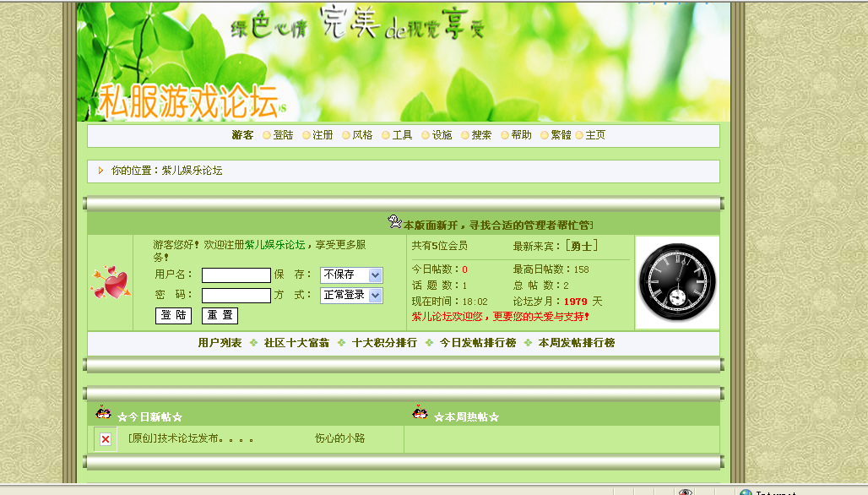Viewport: 868px width, 495px height.
Task: Open newest member 勇士 profile link
Action: [583, 246]
